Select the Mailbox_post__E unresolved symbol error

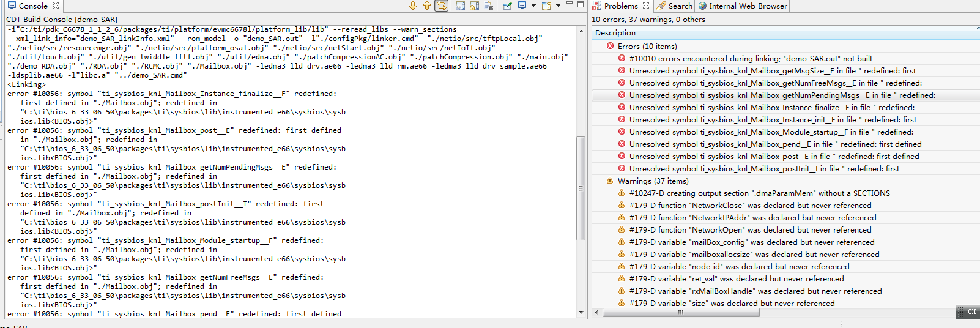785,156
